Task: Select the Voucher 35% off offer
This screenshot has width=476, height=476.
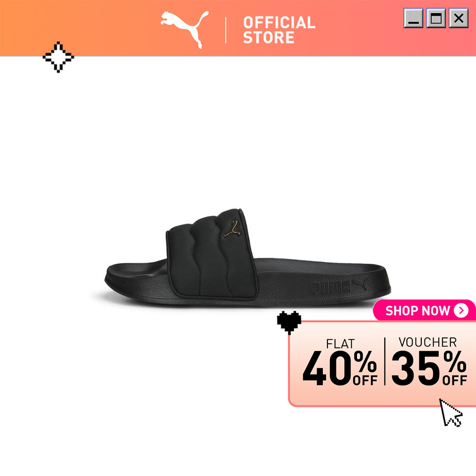Action: (429, 361)
